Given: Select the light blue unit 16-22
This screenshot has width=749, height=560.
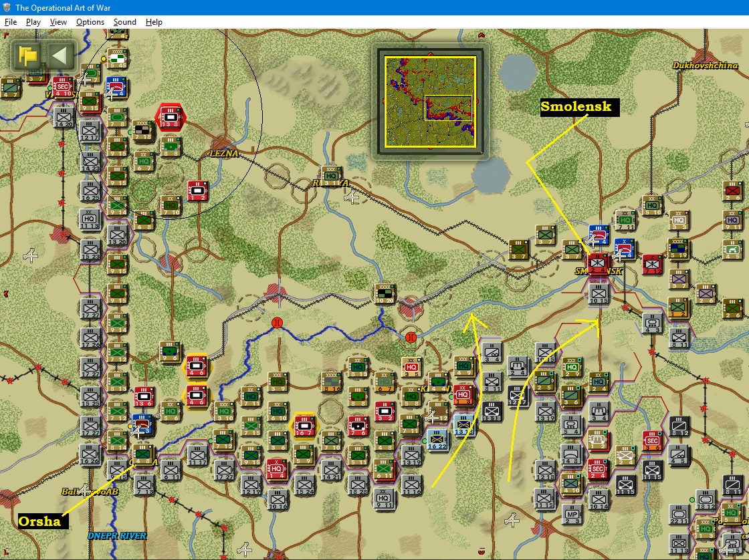Looking at the screenshot, I should pyautogui.click(x=437, y=440).
